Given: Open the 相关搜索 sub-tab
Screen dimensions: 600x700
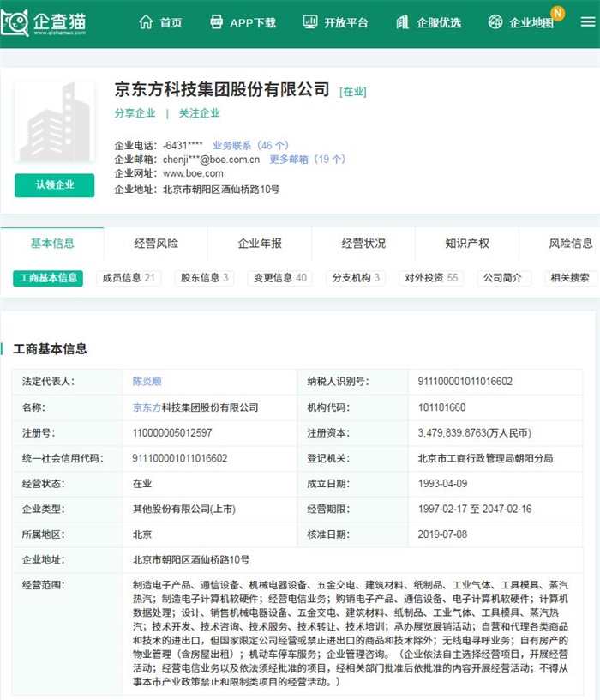Looking at the screenshot, I should (x=570, y=278).
